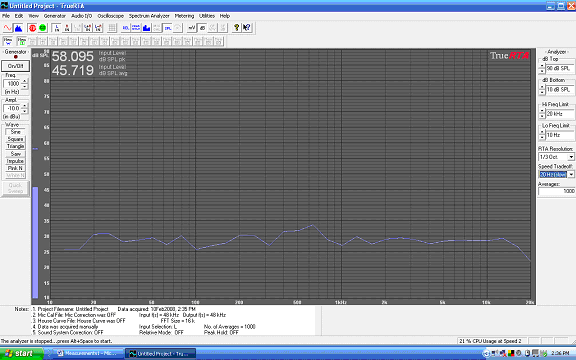This screenshot has width=576, height=360.
Task: Select the right input channel icon
Action: pyautogui.click(x=67, y=28)
